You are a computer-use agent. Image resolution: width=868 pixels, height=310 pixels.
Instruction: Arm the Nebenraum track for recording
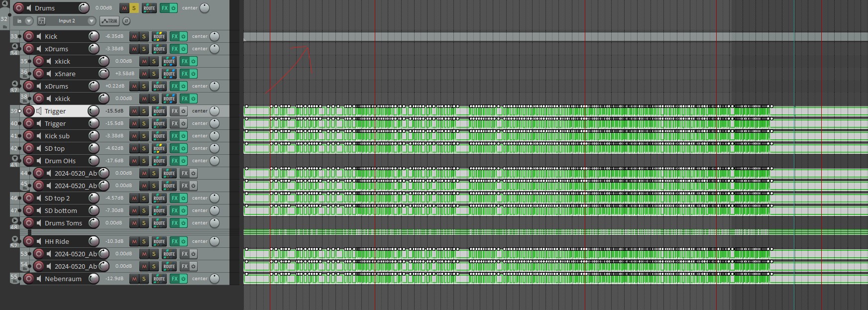(x=29, y=279)
